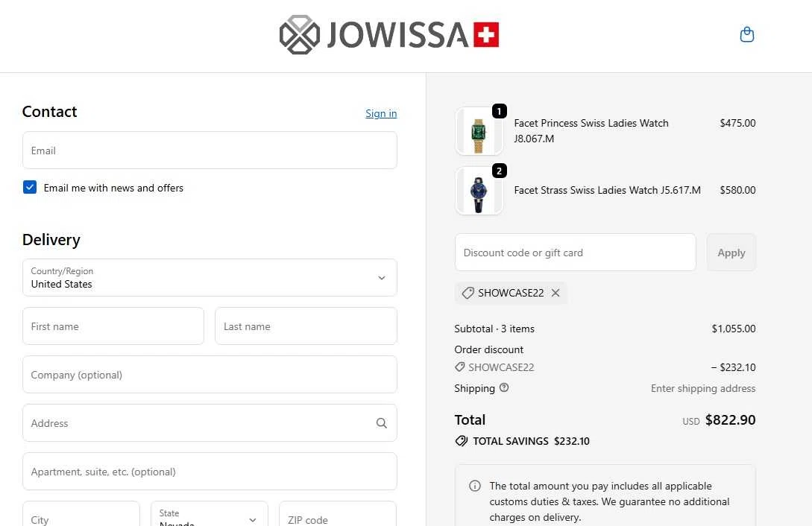Click the quantity badge 1 on green watch
Image resolution: width=812 pixels, height=526 pixels.
[500, 111]
